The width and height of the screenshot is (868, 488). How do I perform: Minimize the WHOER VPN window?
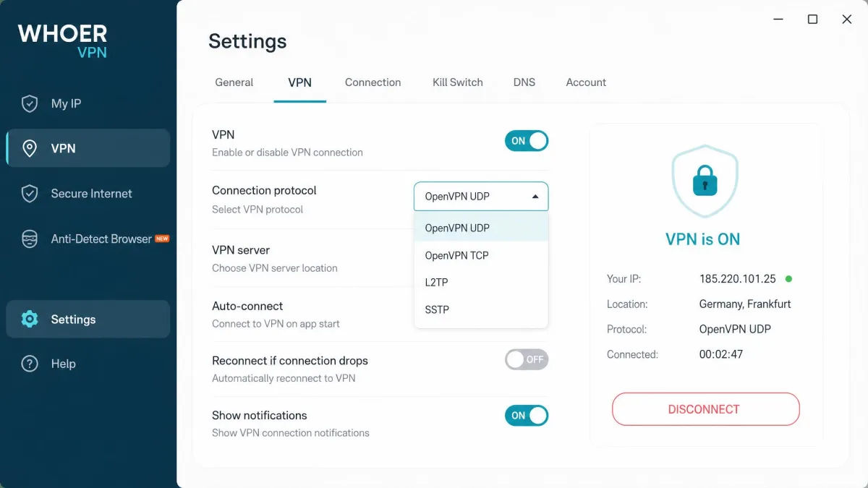click(778, 20)
